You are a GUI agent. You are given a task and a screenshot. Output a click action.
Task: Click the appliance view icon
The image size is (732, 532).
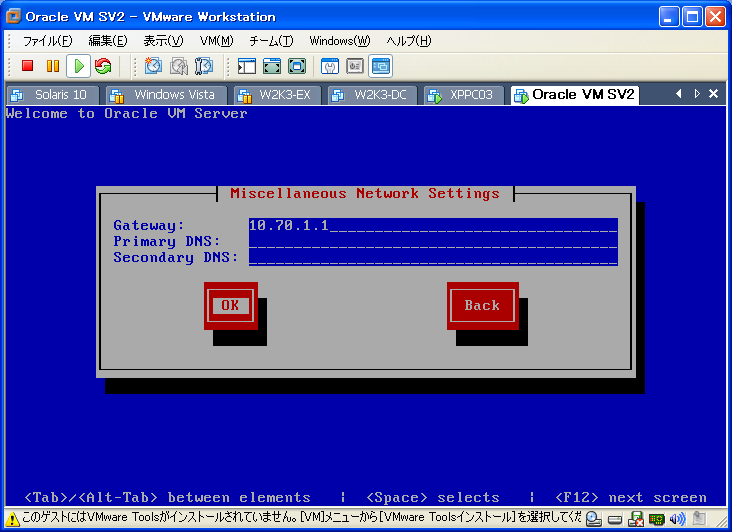coord(355,66)
